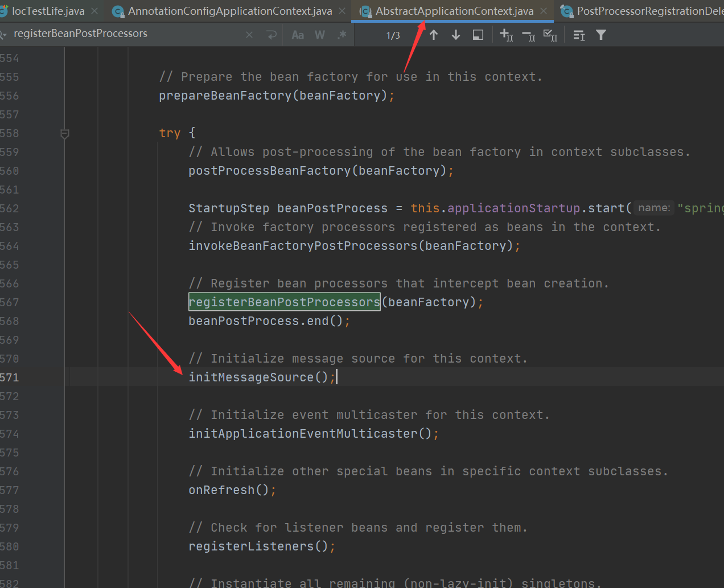Toggle Words (W) search option
Screen dimensions: 724x588
coord(320,35)
